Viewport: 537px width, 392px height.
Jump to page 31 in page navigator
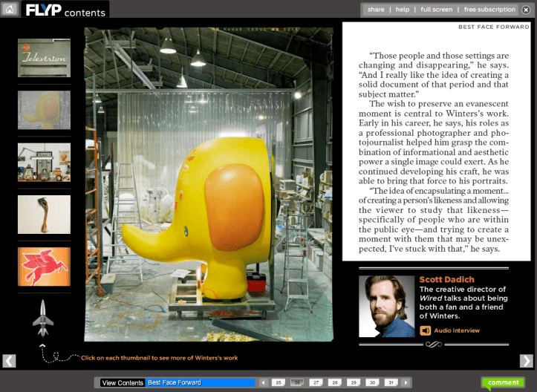pyautogui.click(x=391, y=382)
